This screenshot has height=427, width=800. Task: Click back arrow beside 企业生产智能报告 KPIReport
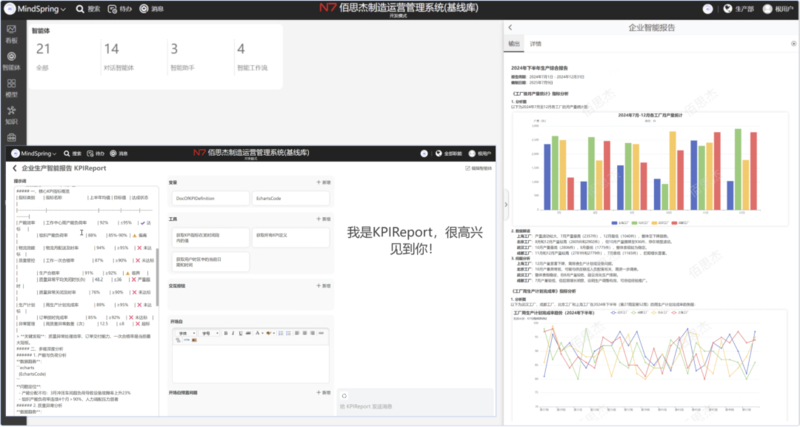13,169
